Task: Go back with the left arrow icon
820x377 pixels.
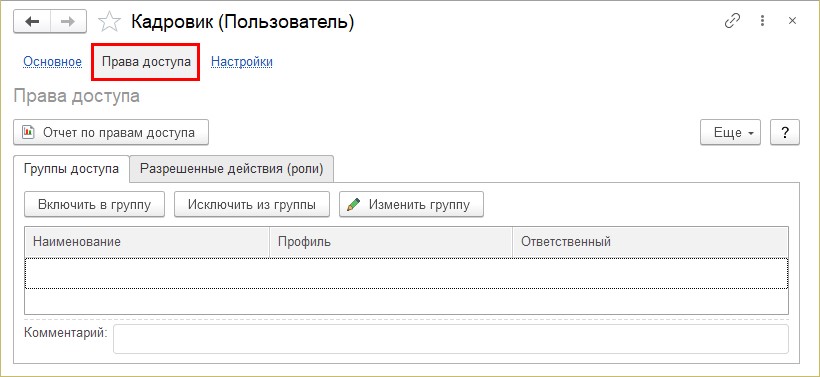Action: (32, 21)
